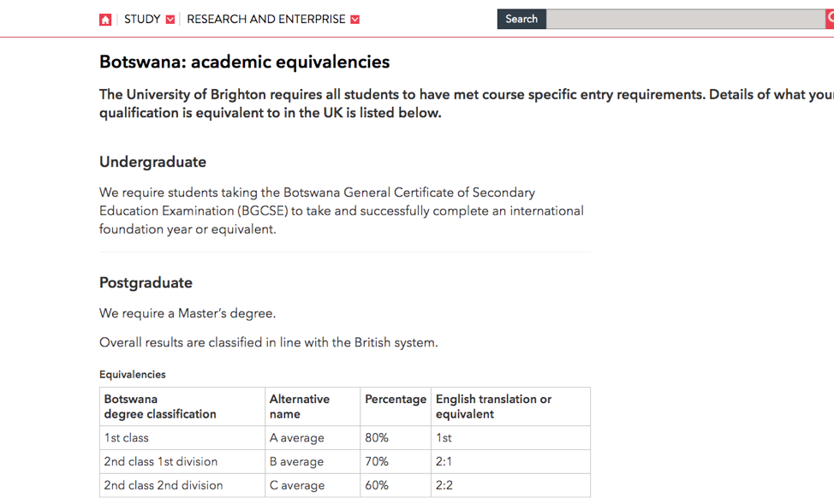Expand the RESEARCH AND ENTERPRISE dropdown arrow

point(355,20)
